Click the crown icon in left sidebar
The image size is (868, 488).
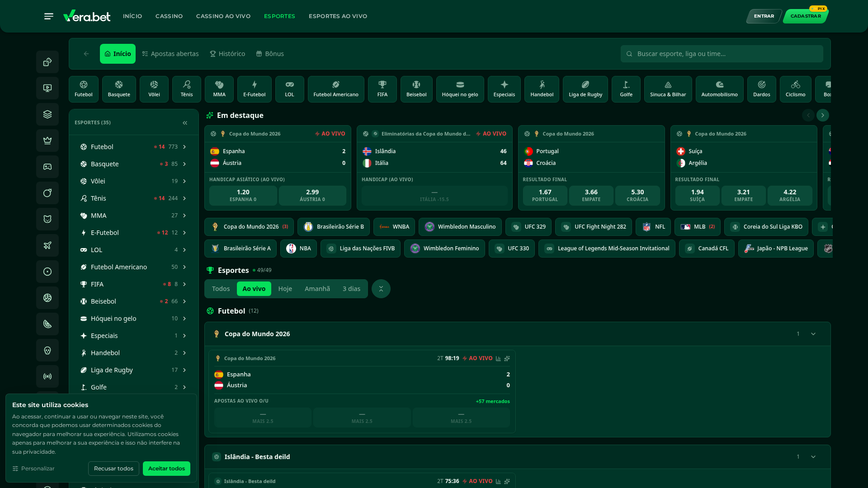[x=47, y=141]
